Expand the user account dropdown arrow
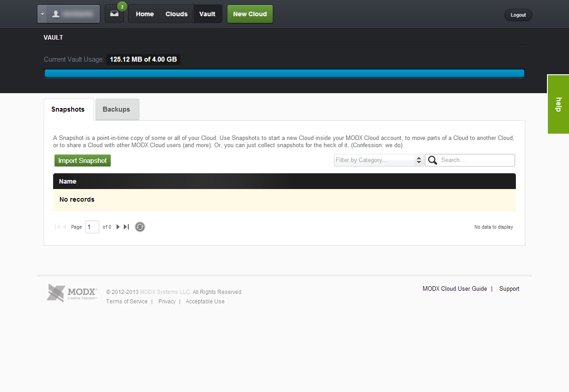Screen dimensions: 569x392 [42, 14]
